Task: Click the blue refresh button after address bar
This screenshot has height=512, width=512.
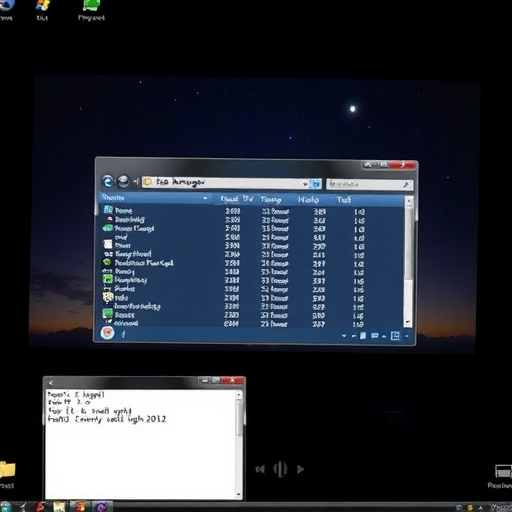Action: (315, 184)
